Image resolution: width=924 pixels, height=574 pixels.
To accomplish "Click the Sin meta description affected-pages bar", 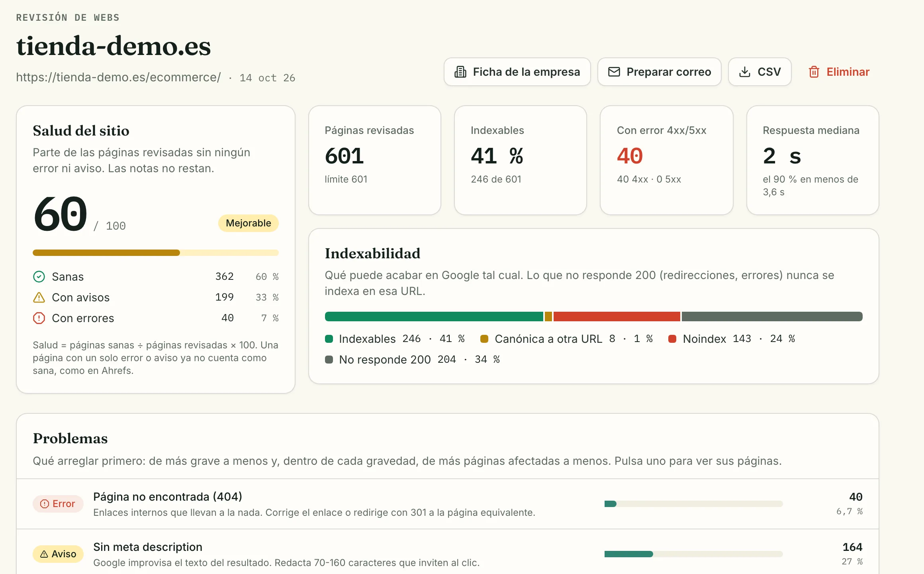I will (694, 554).
